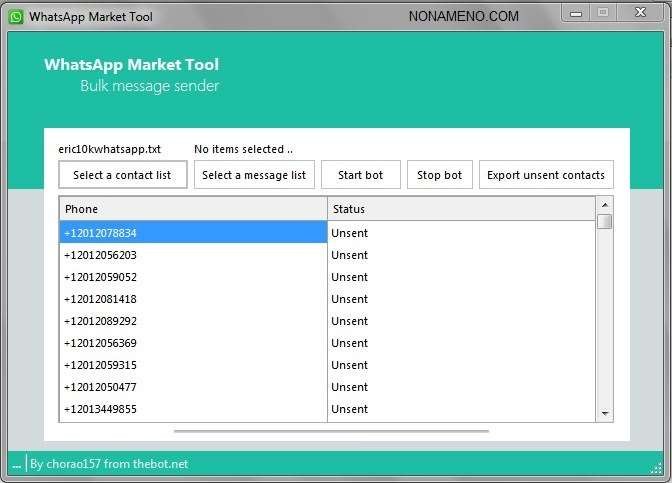
Task: Minimize the WhatsApp Market Tool window
Action: (575, 12)
